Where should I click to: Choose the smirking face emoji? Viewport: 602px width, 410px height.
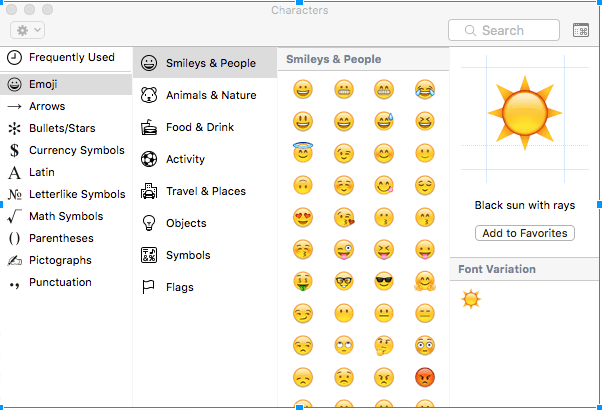pyautogui.click(x=303, y=313)
